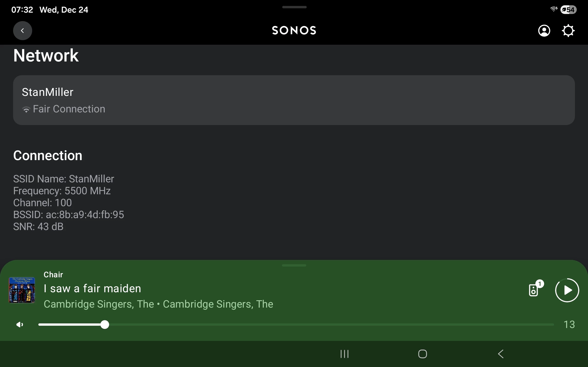The height and width of the screenshot is (367, 588).
Task: Tap the Android home button
Action: (x=422, y=354)
